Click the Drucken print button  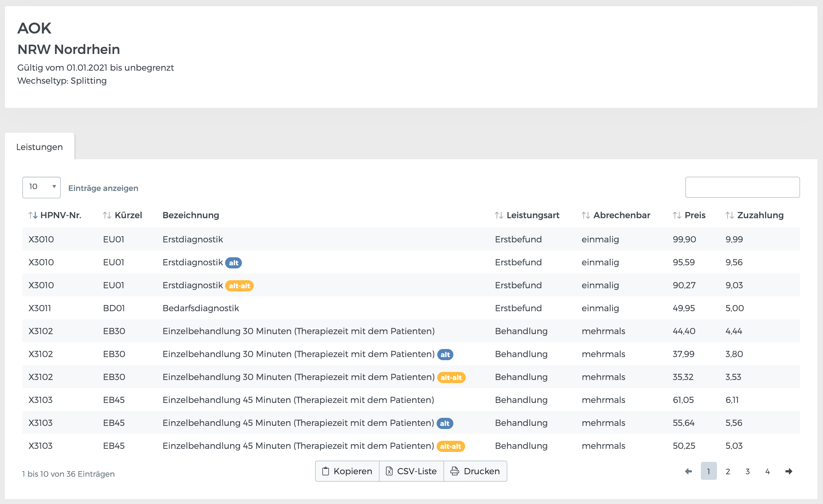(x=475, y=471)
